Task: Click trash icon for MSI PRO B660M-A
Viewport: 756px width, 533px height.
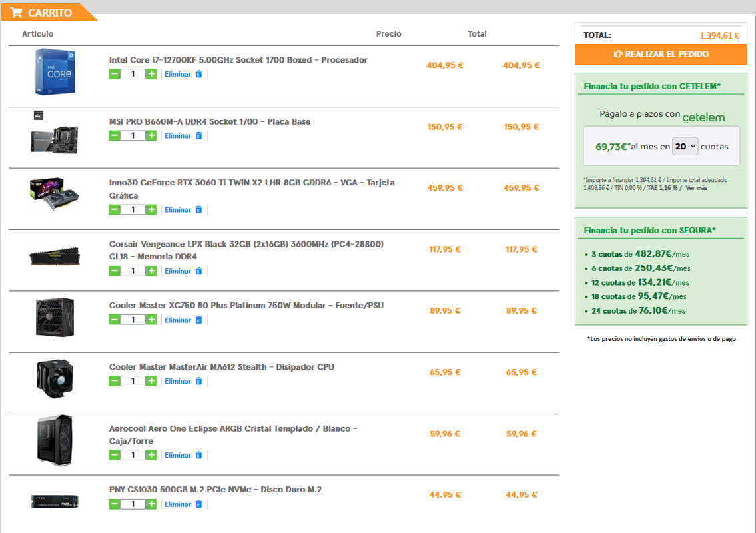Action: (x=198, y=135)
